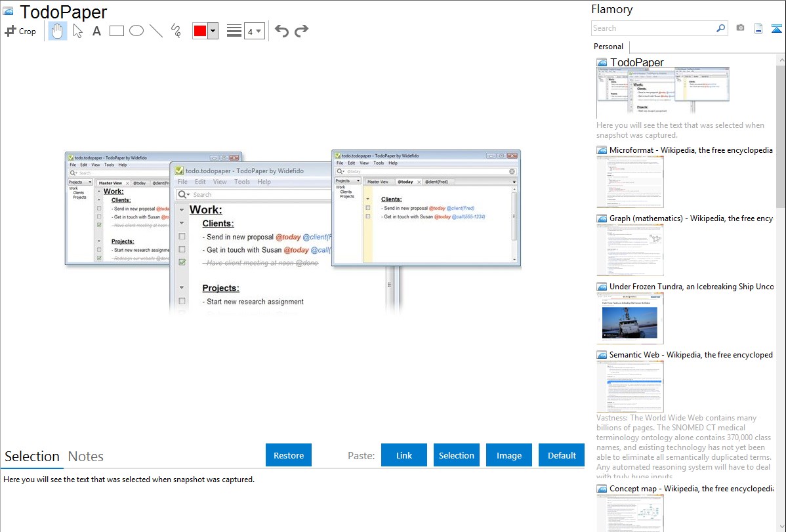786x532 pixels.
Task: Open the Semantic Web snapshot thumbnail
Action: pos(630,386)
